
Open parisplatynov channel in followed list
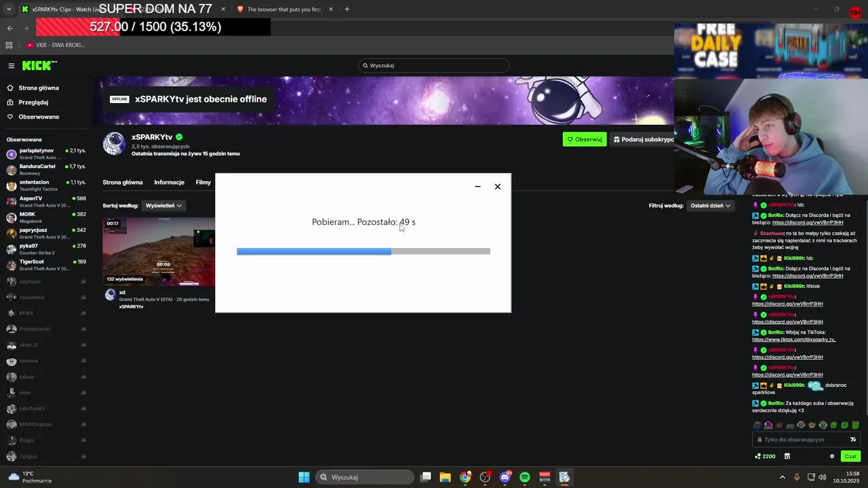(x=46, y=153)
